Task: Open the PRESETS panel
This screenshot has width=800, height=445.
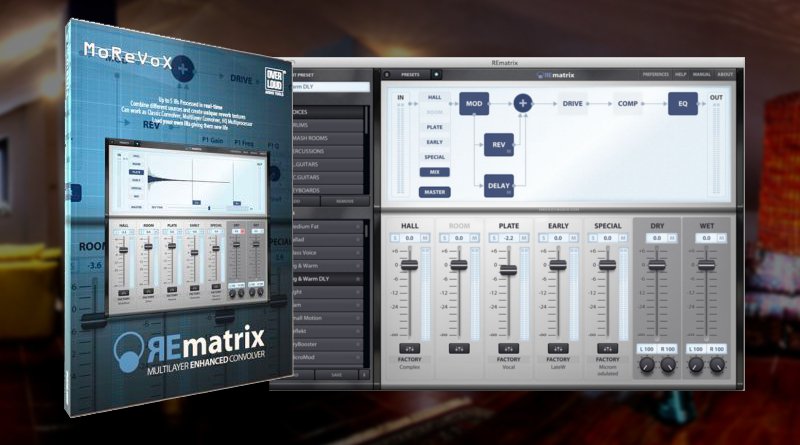Action: point(410,75)
